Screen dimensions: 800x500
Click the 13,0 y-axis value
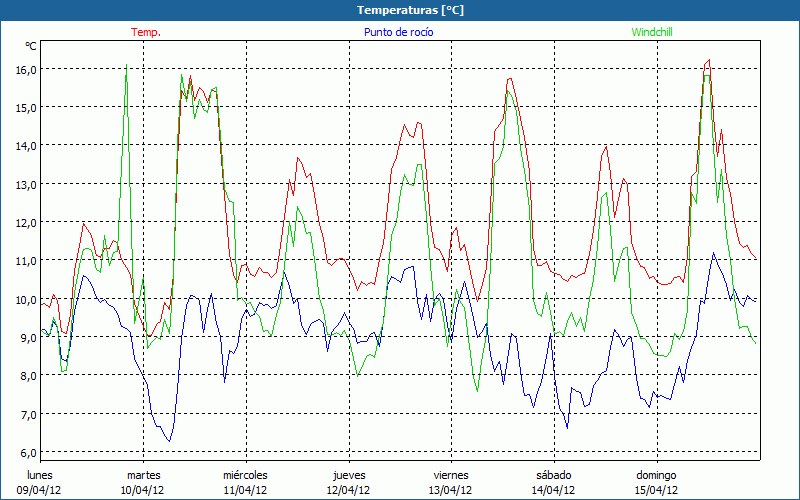(x=25, y=184)
